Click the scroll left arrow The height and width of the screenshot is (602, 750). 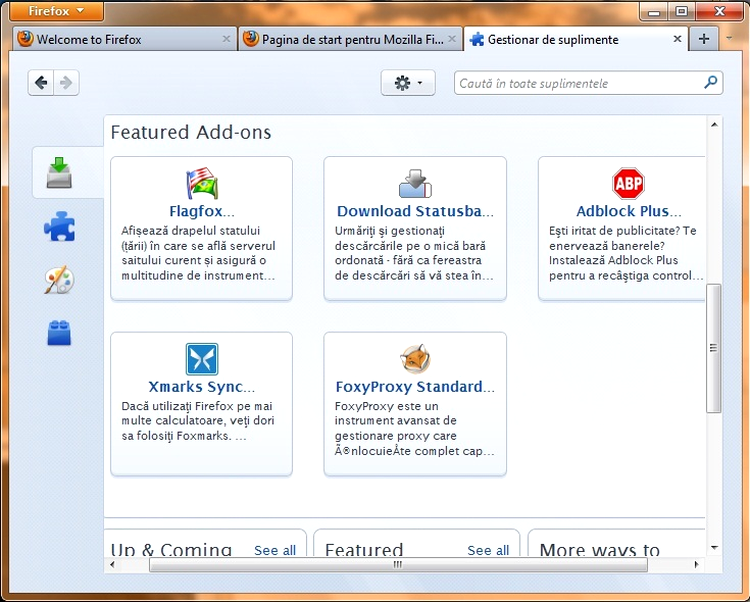point(112,565)
